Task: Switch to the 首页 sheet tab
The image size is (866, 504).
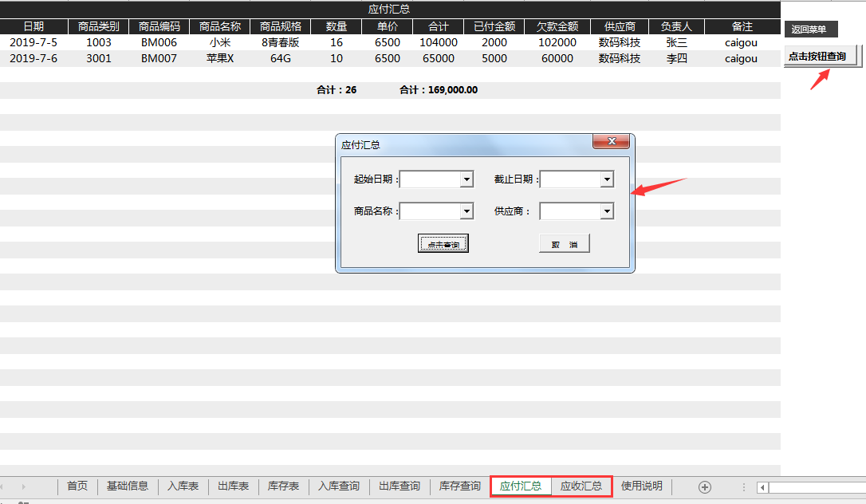Action: point(77,486)
